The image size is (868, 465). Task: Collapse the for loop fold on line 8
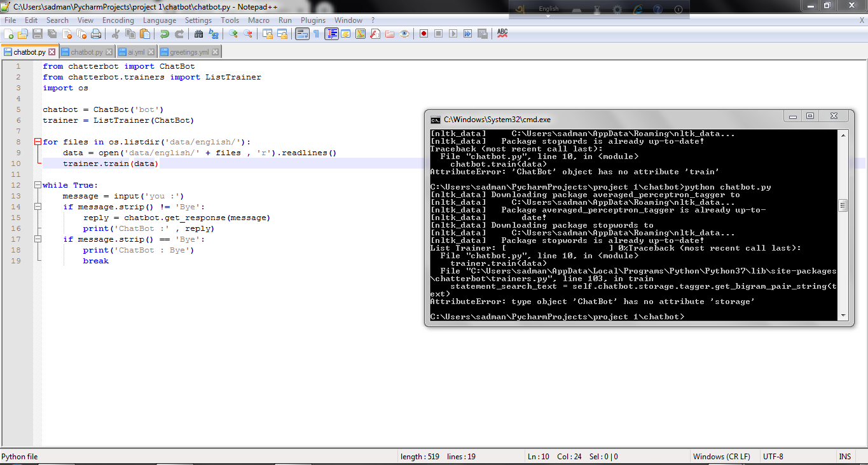click(38, 141)
